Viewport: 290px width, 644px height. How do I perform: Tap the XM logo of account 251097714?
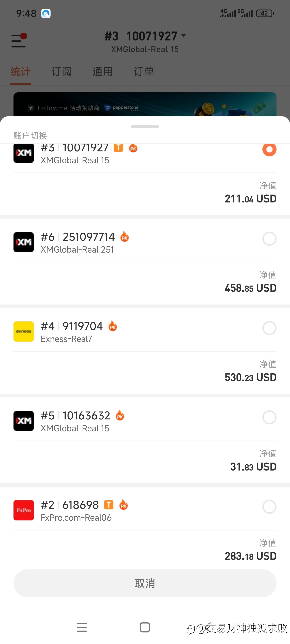coord(24,242)
